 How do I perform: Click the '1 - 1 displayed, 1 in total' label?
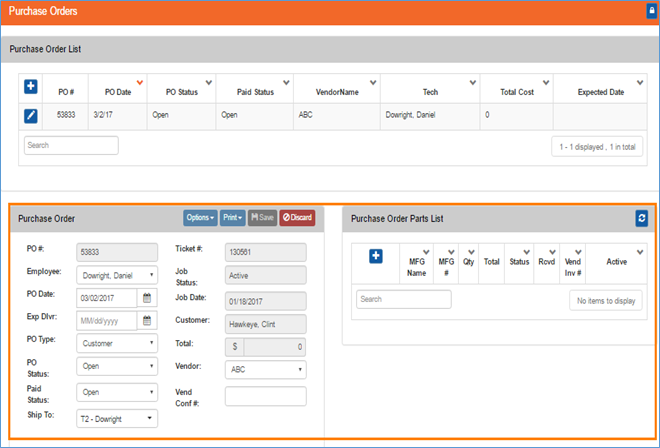click(597, 147)
